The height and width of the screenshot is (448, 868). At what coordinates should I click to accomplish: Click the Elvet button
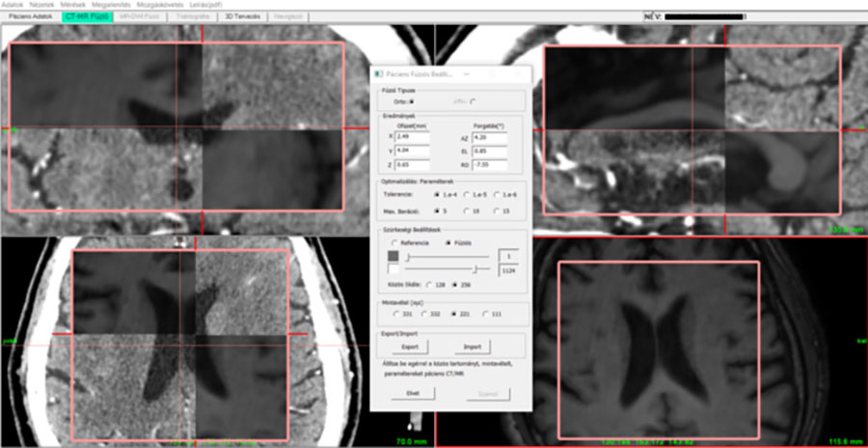click(413, 394)
